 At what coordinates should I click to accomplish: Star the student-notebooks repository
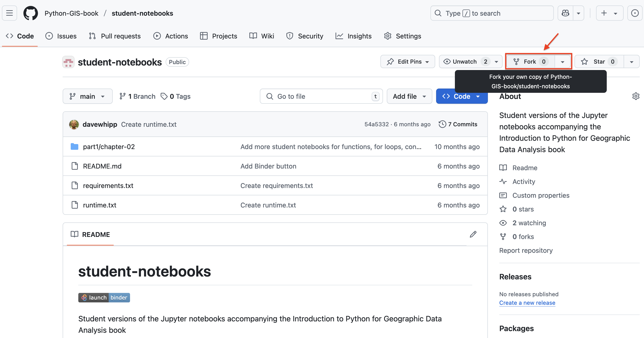599,61
